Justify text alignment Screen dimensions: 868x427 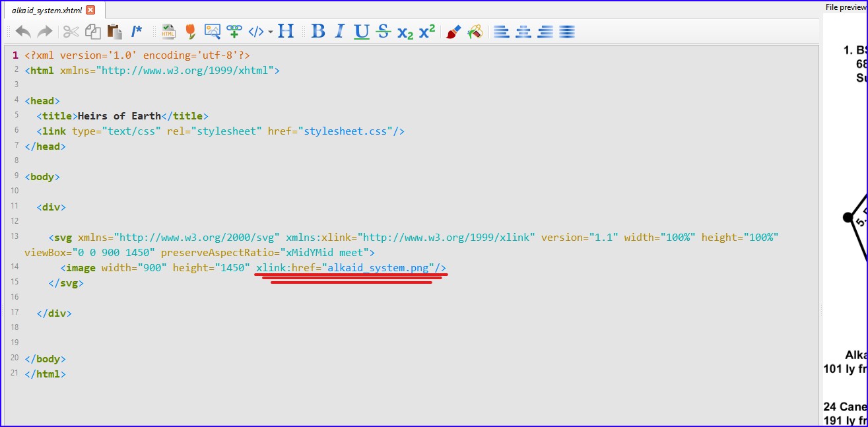click(567, 31)
